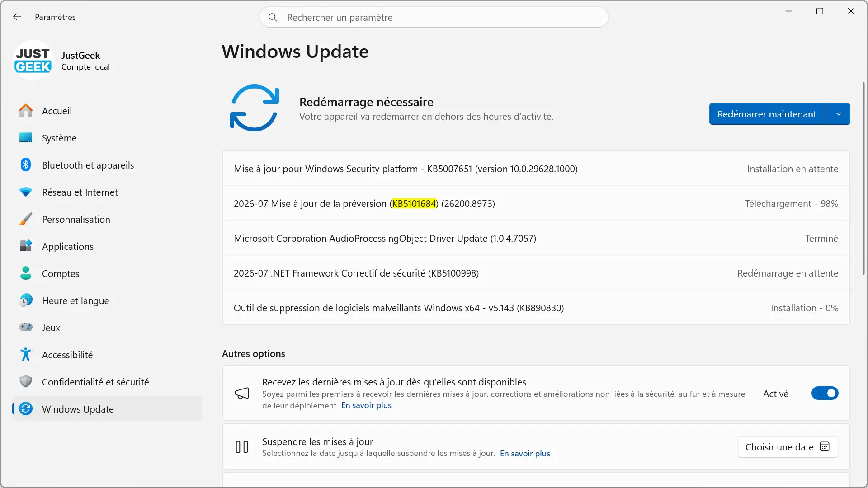Viewport: 868px width, 488px height.
Task: Click the Windows Update sidebar icon
Action: [26, 409]
